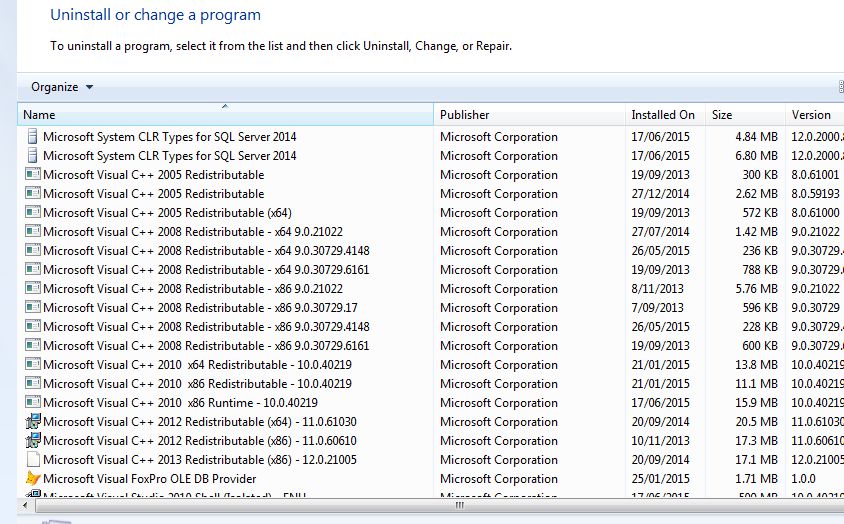Image resolution: width=844 pixels, height=524 pixels.
Task: Click install date 10/11/2013
Action: point(660,441)
